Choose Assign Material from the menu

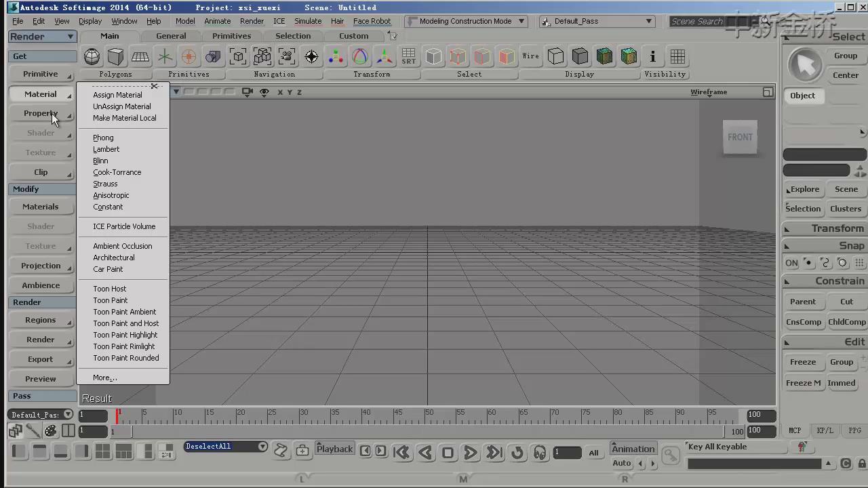click(x=117, y=95)
